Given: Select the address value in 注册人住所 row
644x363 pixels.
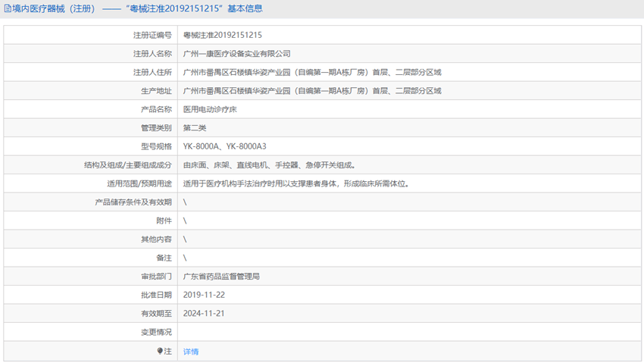Looking at the screenshot, I should point(312,72).
